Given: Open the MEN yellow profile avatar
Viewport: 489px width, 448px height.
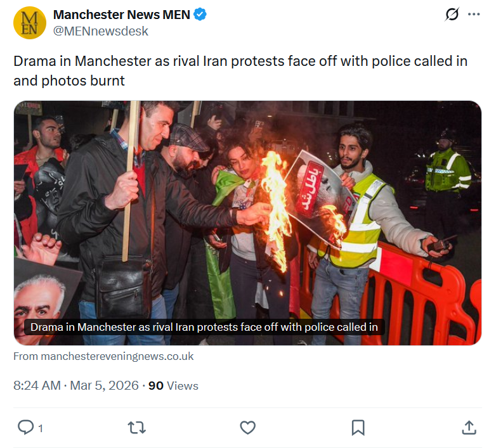Looking at the screenshot, I should click(30, 23).
